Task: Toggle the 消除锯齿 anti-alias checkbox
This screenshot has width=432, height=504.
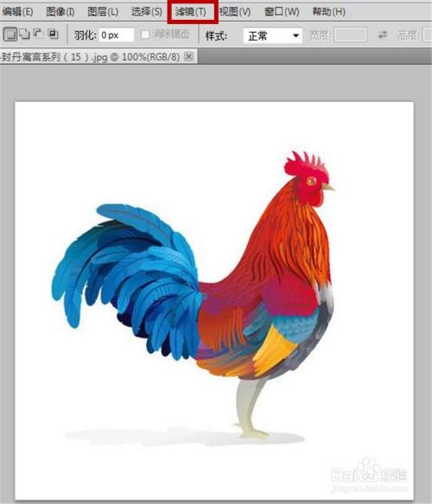Action: click(x=145, y=35)
